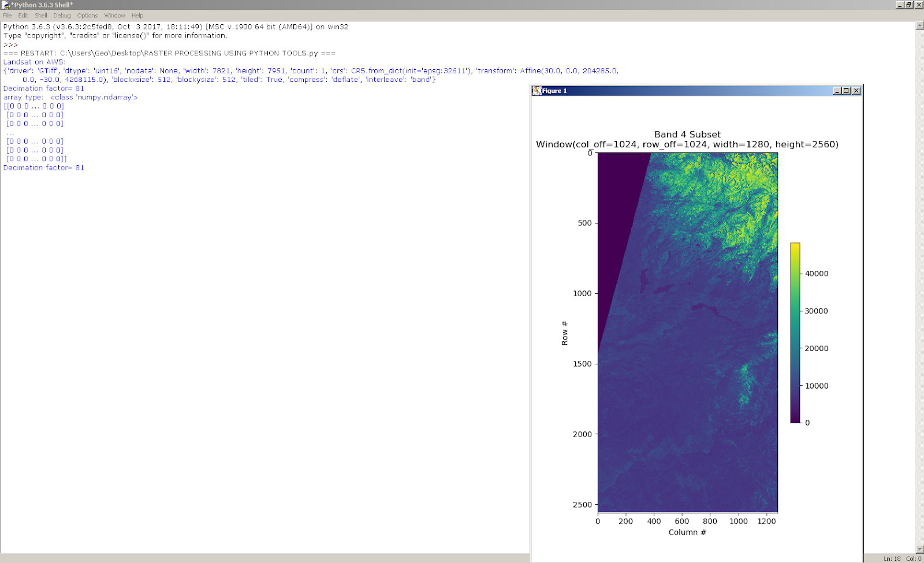The width and height of the screenshot is (924, 563).
Task: Click the 'Ln: 18' status bar entry
Action: (x=892, y=558)
